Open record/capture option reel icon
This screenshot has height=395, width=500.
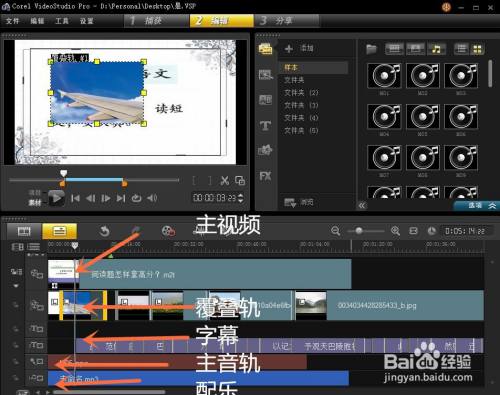pyautogui.click(x=168, y=231)
